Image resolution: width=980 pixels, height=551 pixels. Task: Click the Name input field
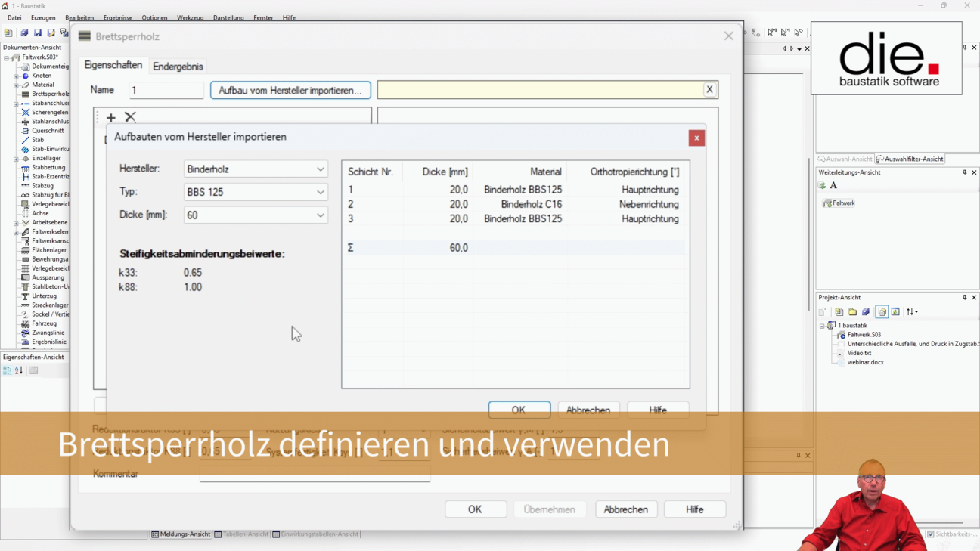166,90
